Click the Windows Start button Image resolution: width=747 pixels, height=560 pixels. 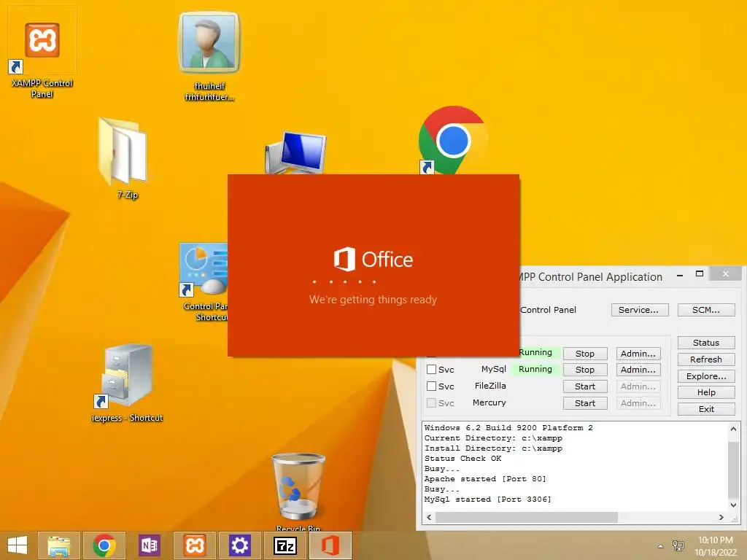[18, 545]
